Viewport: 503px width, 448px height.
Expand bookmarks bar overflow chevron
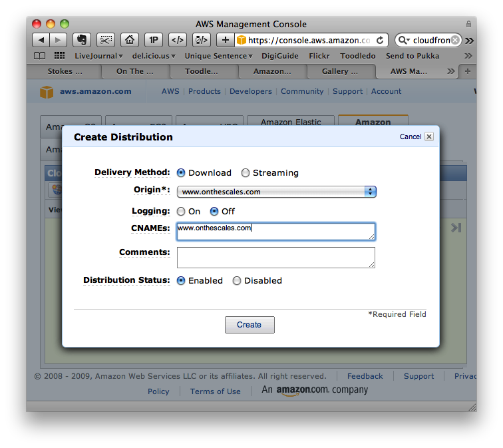coord(468,56)
